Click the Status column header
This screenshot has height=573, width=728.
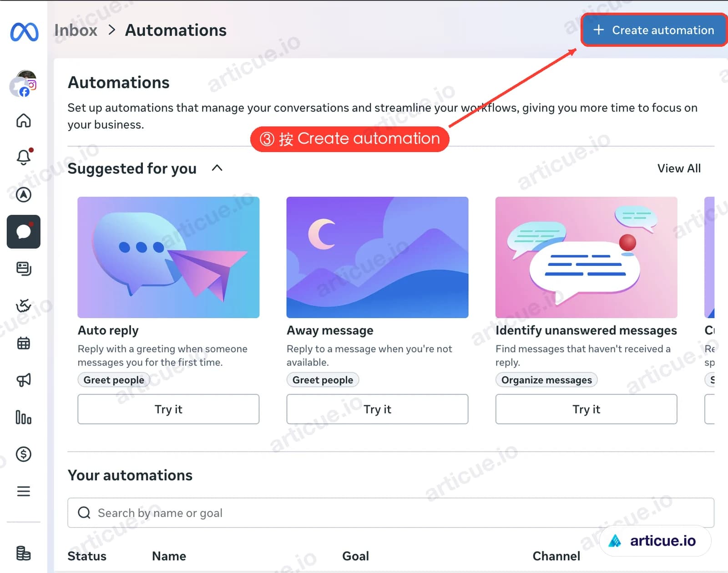(x=87, y=556)
